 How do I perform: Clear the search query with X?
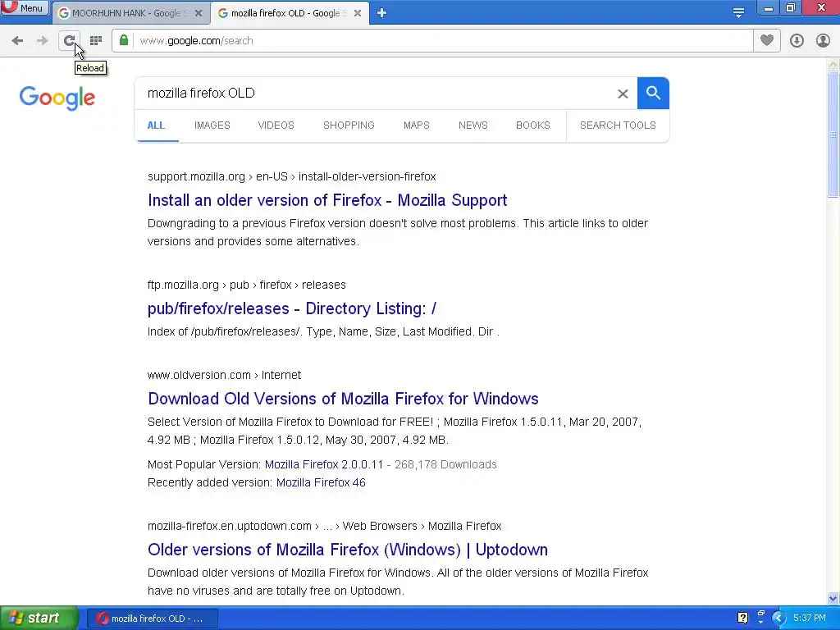[623, 94]
